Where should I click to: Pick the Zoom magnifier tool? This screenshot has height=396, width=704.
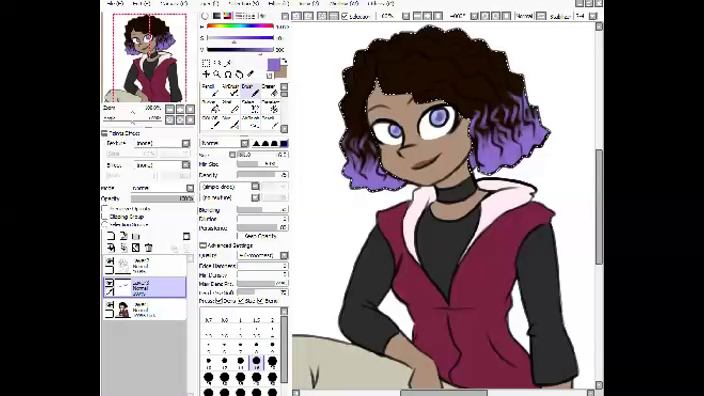coord(217,74)
